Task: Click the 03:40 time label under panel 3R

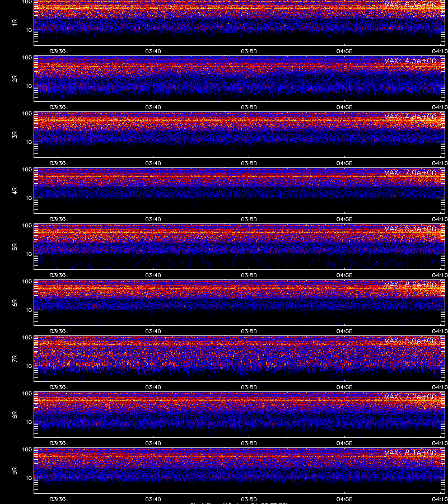Action: tap(153, 164)
